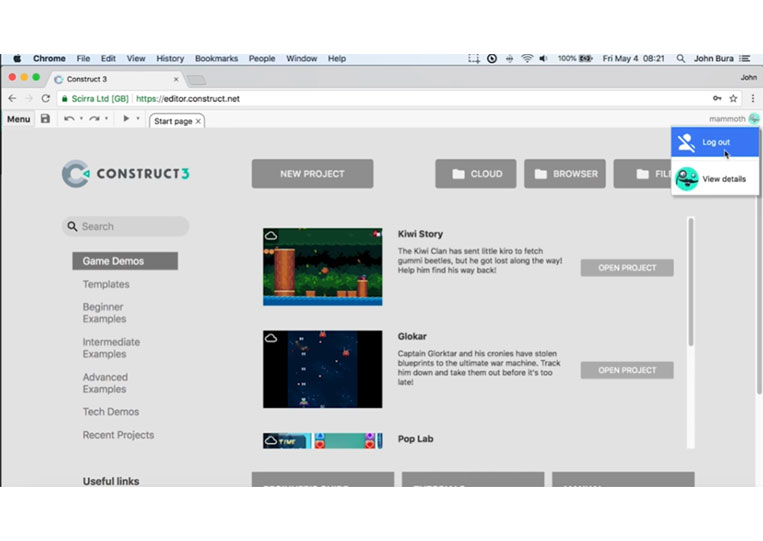Open the Apple menu
Image resolution: width=763 pixels, height=541 pixels.
click(17, 58)
